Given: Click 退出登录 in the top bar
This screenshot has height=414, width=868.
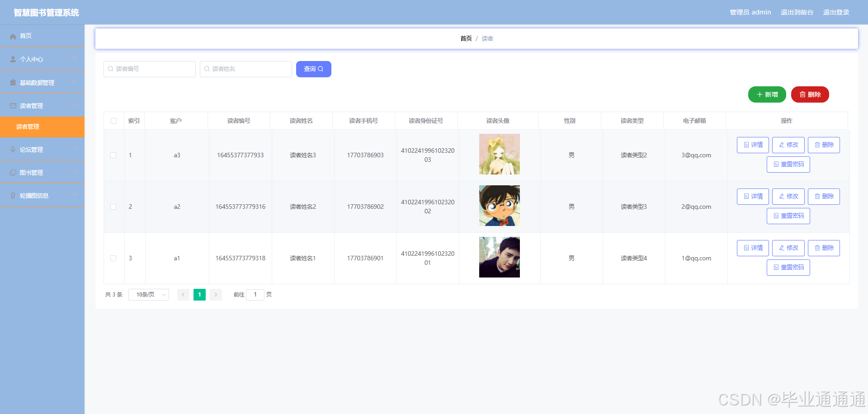Looking at the screenshot, I should pyautogui.click(x=836, y=12).
